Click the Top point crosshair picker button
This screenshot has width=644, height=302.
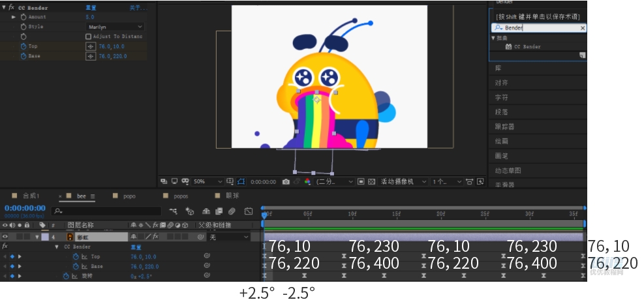91,46
